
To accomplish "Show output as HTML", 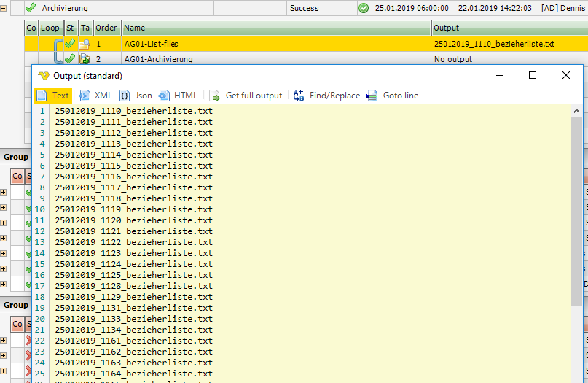I will coord(178,96).
